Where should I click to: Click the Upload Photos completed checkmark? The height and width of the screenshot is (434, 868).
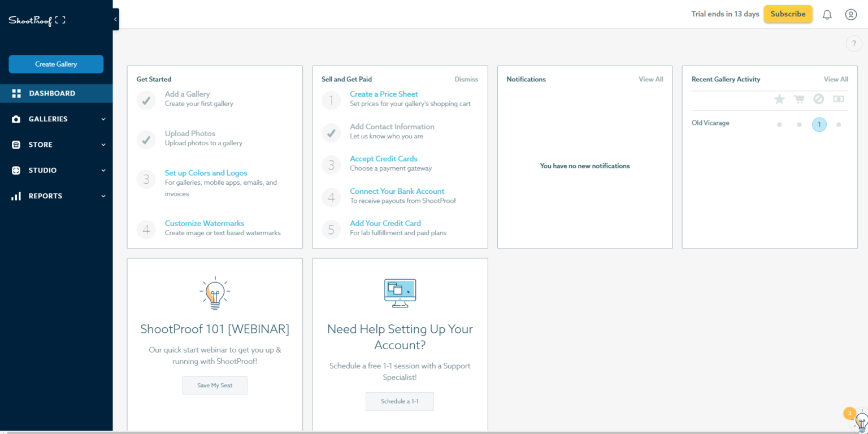(146, 140)
